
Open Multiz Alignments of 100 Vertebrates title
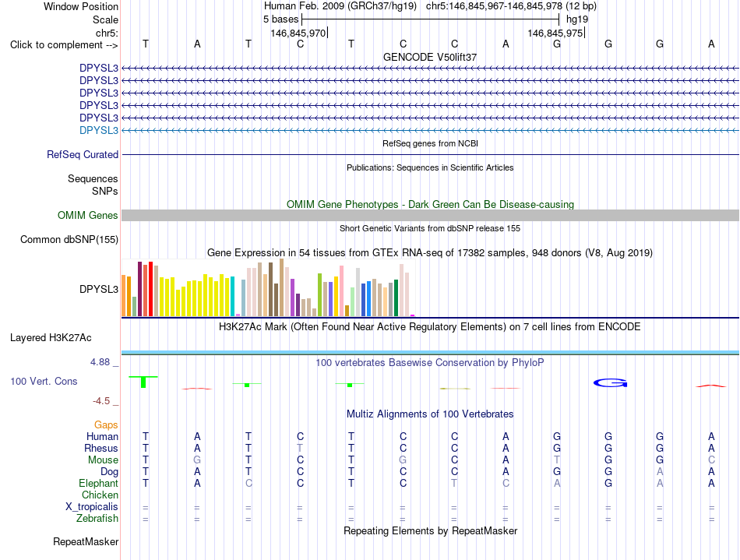click(x=430, y=414)
